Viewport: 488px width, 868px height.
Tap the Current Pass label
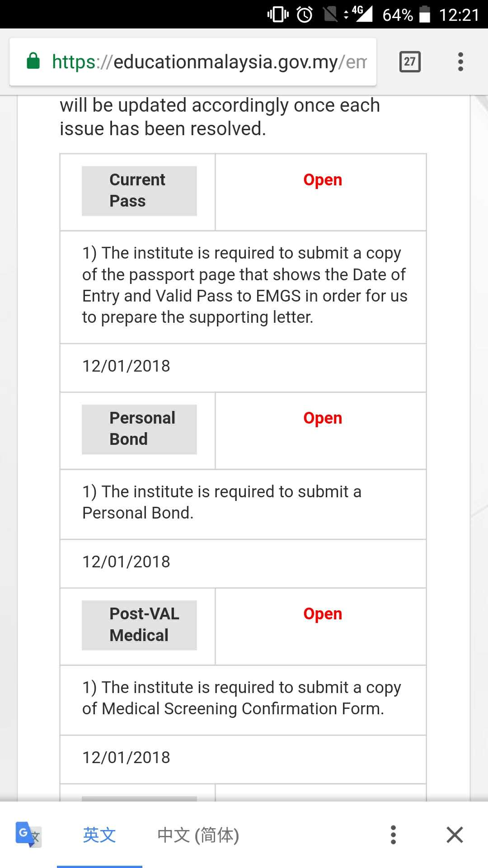139,190
